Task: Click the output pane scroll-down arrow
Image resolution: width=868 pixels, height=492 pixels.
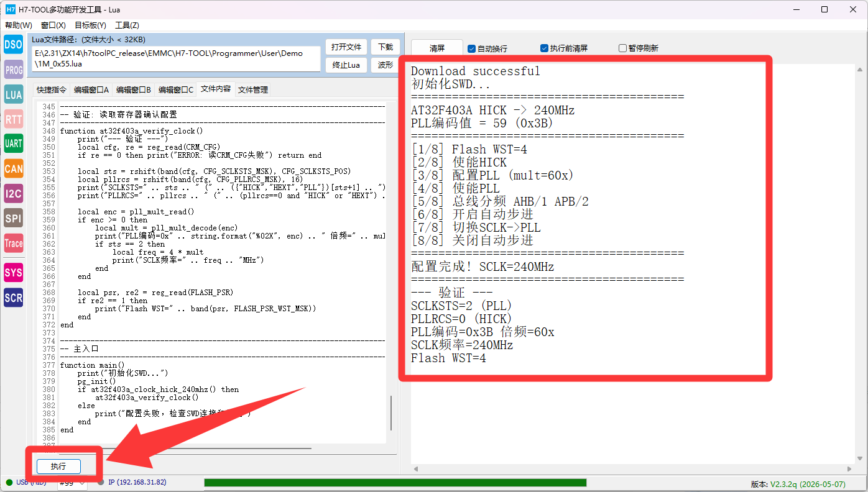Action: (x=859, y=457)
